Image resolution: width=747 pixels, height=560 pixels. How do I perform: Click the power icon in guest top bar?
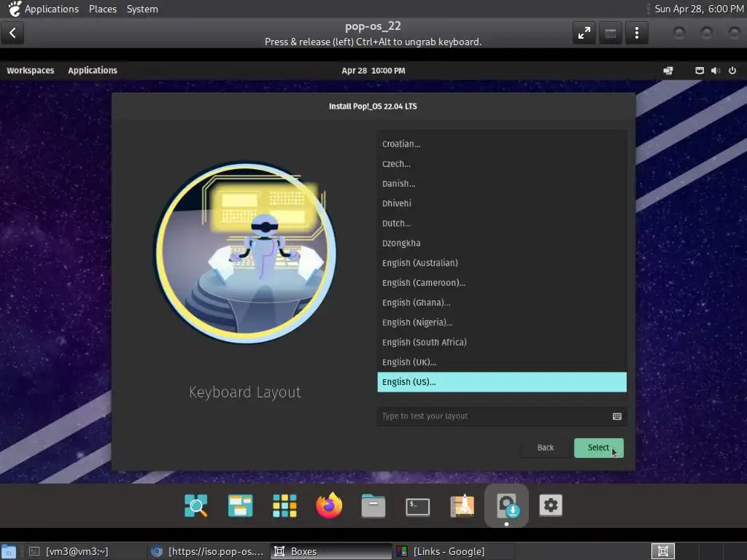(x=732, y=71)
